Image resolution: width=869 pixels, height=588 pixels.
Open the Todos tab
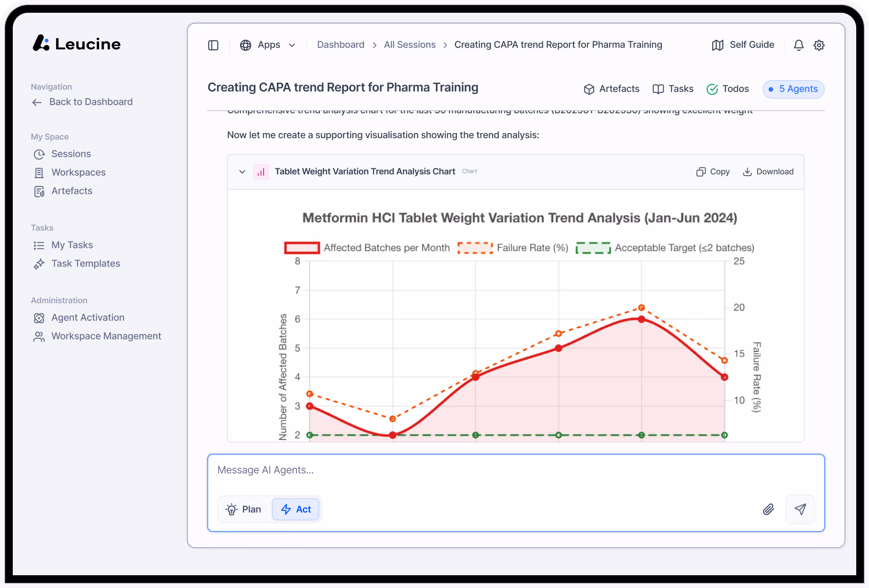728,89
